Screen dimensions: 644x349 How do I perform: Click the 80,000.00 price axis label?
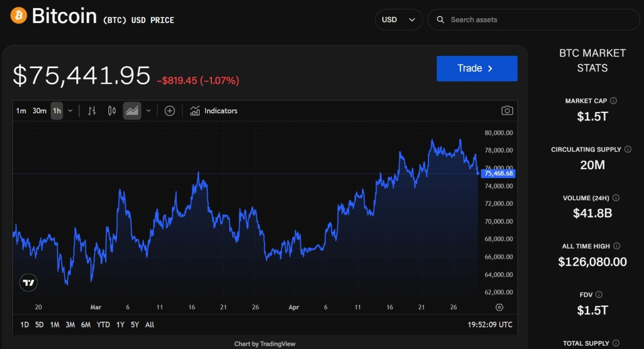click(499, 133)
